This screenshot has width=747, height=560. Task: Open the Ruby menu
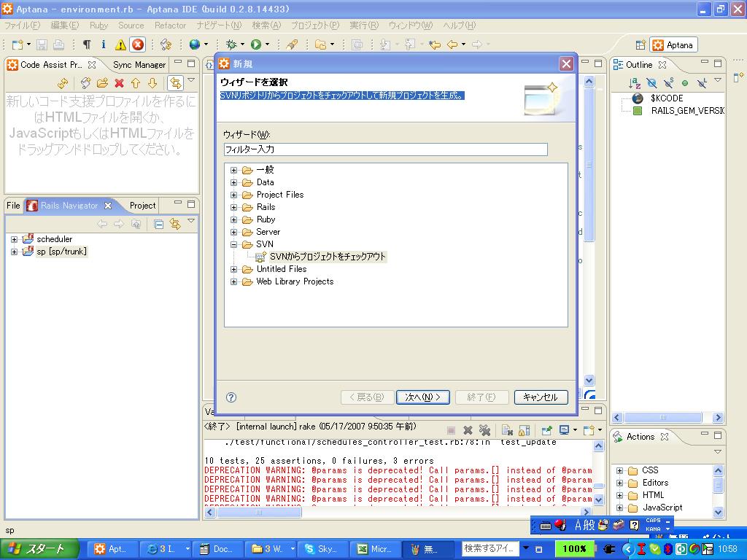[98, 26]
